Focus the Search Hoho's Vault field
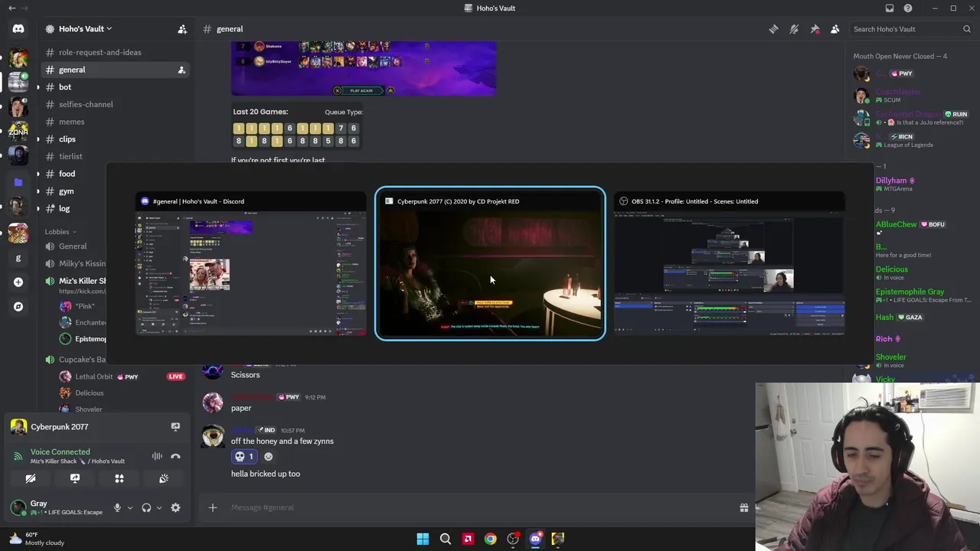Viewport: 980px width, 551px height. click(911, 29)
